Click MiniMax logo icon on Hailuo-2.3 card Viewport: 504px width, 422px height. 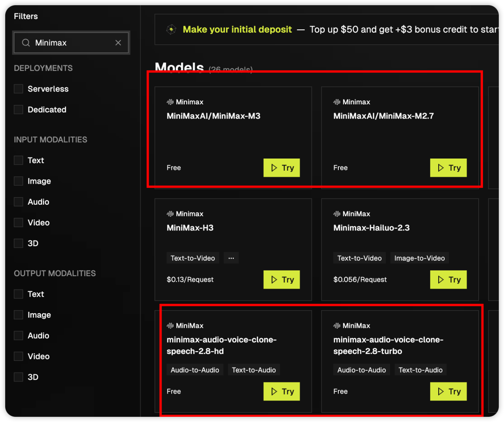(x=337, y=214)
